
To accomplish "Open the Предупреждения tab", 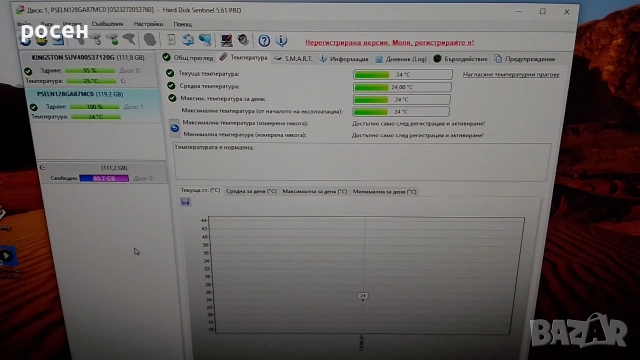I will (x=525, y=59).
